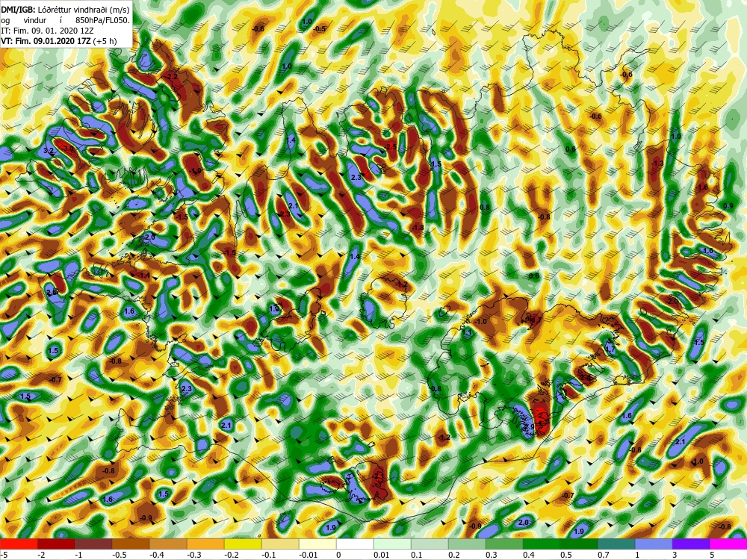Image resolution: width=747 pixels, height=560 pixels.
Task: Select the dark red legend swatch labeled -2
Action: tap(56, 544)
